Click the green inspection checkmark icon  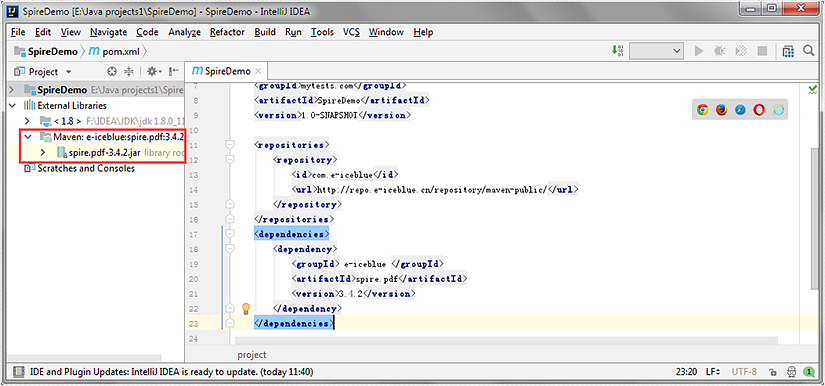[x=813, y=89]
